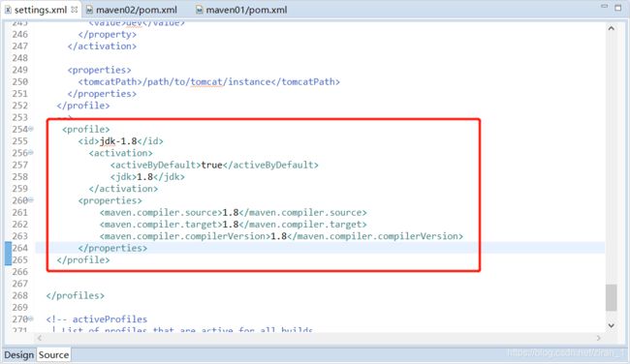This screenshot has width=630, height=364.
Task: Close the settings.xml tab
Action: (74, 10)
